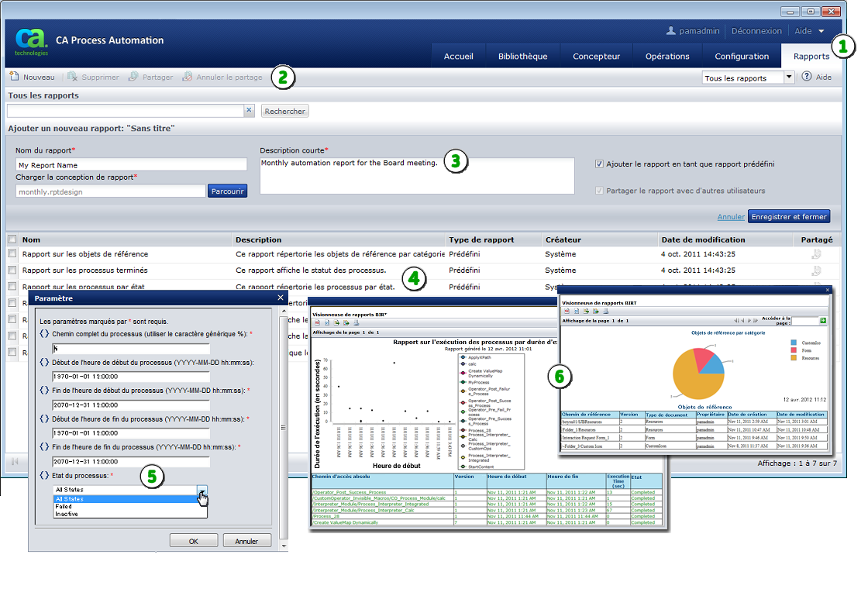Click the green go-to-page arrow in BIRT viewer
Image resolution: width=868 pixels, height=589 pixels.
tap(824, 319)
